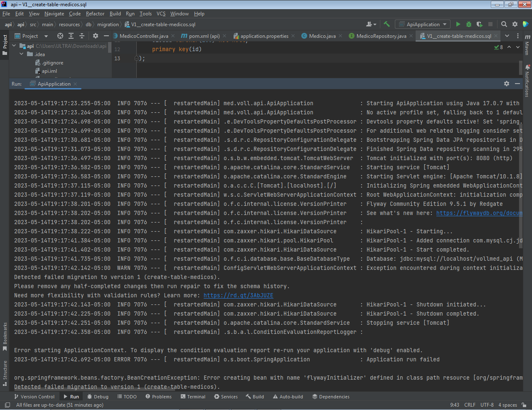Toggle the Services tool window

(x=226, y=397)
